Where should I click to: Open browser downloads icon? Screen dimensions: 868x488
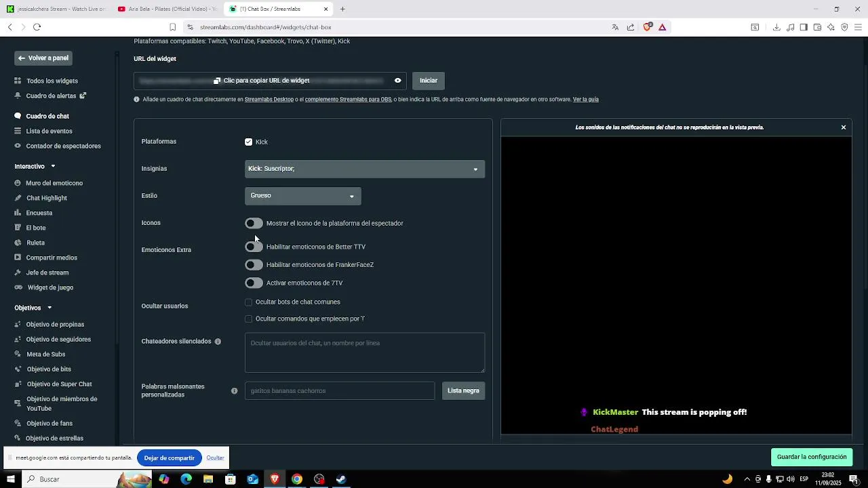[x=776, y=27]
